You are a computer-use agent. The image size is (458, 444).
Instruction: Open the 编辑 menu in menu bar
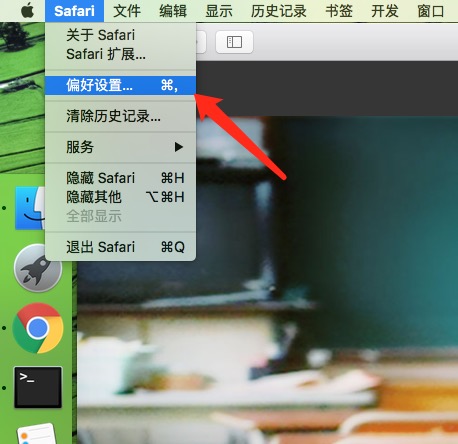point(173,11)
